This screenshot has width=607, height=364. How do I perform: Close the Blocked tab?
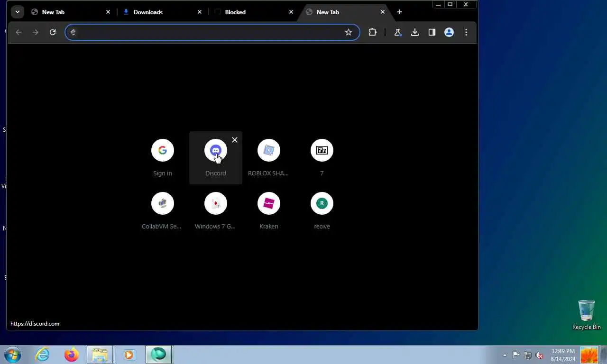291,12
